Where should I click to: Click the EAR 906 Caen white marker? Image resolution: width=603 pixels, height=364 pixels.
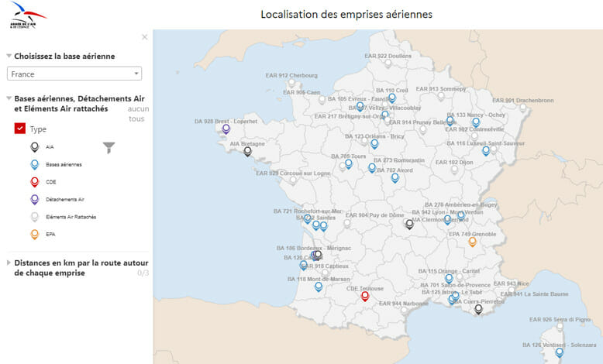(322, 100)
